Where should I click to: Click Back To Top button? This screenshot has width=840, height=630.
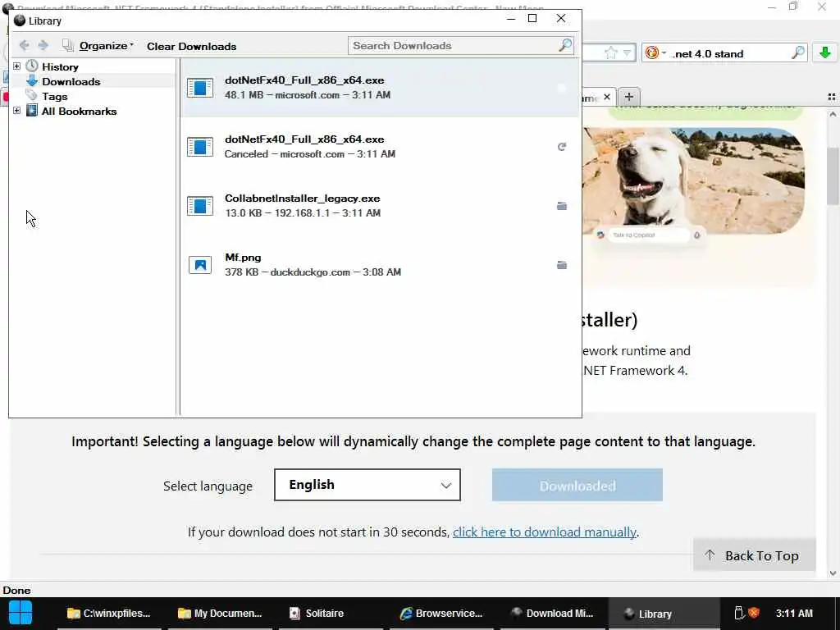coord(754,555)
